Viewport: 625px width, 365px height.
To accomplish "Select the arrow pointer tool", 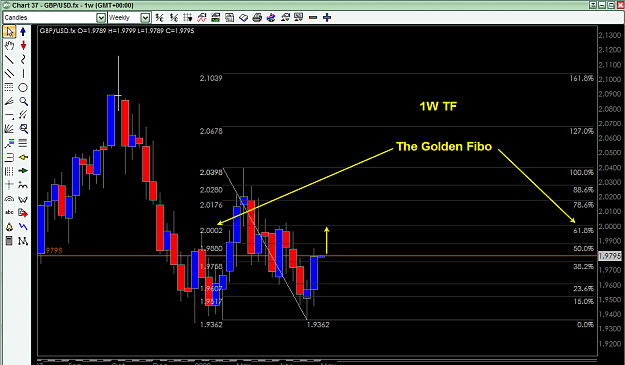I will coord(9,32).
